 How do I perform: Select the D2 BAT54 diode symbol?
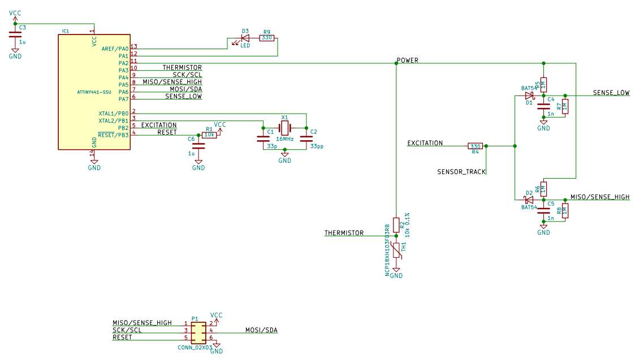point(530,200)
